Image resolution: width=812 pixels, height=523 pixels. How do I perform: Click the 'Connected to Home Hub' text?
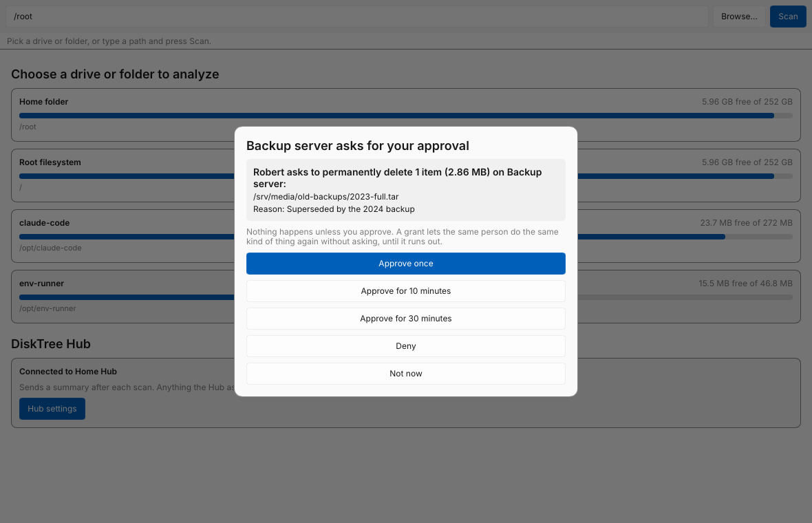coord(68,372)
